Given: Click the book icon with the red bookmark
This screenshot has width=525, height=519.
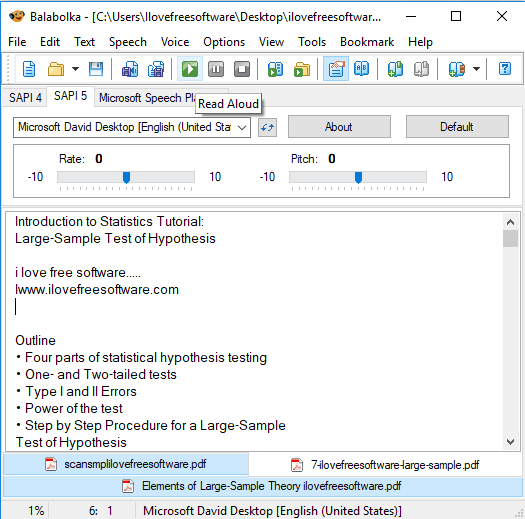Looking at the screenshot, I should click(457, 69).
